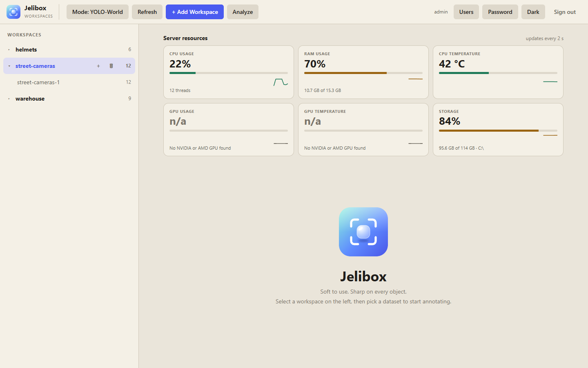This screenshot has height=368, width=588.
Task: Click the 'WORKSPACES' sidebar heading
Action: point(24,35)
